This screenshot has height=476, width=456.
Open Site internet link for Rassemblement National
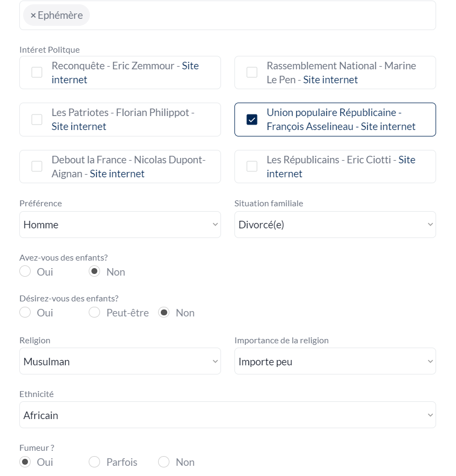click(x=330, y=80)
